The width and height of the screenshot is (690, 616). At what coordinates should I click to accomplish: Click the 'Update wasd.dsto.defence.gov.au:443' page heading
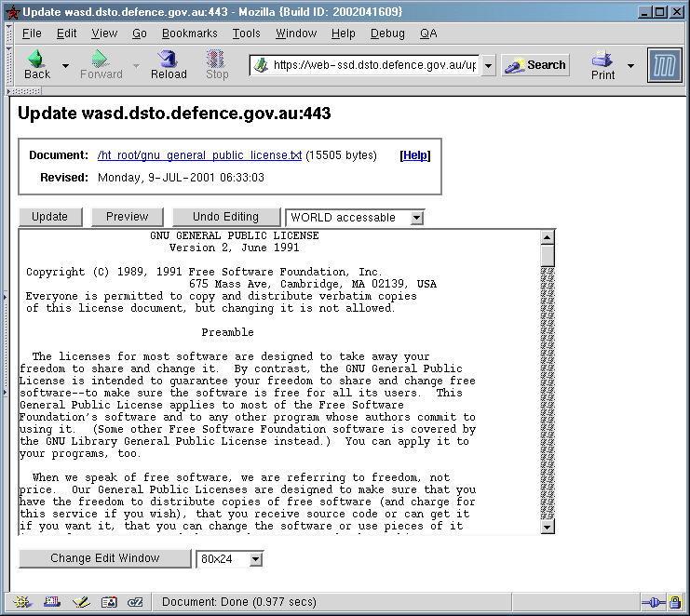pos(174,114)
